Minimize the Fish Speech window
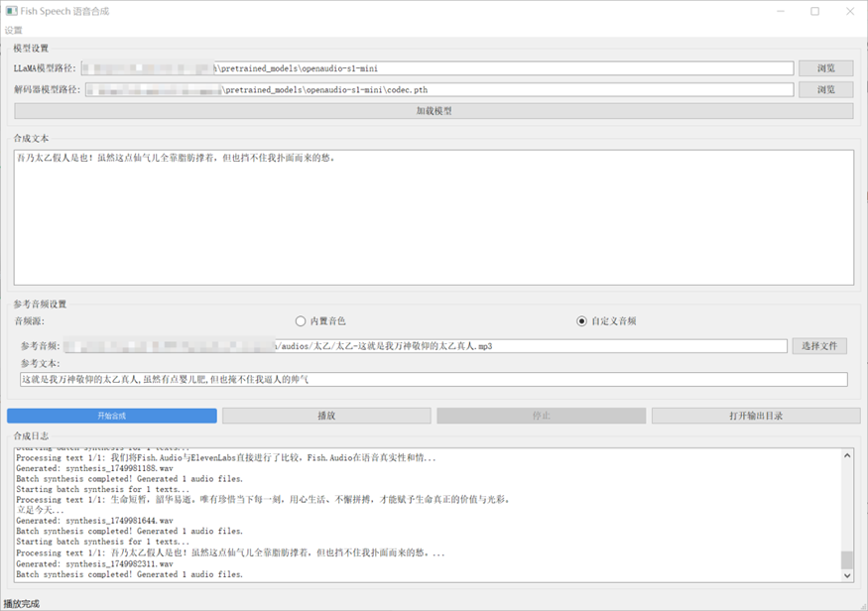This screenshot has width=868, height=611. 781,11
